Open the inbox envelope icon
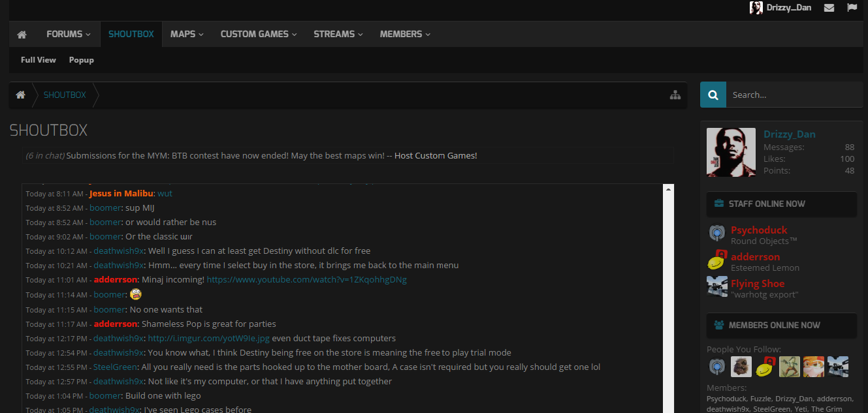868x413 pixels. click(829, 8)
